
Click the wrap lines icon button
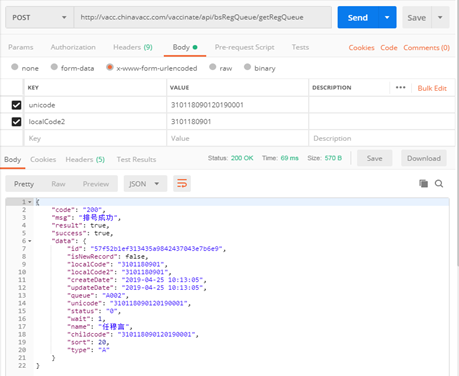[x=182, y=184]
